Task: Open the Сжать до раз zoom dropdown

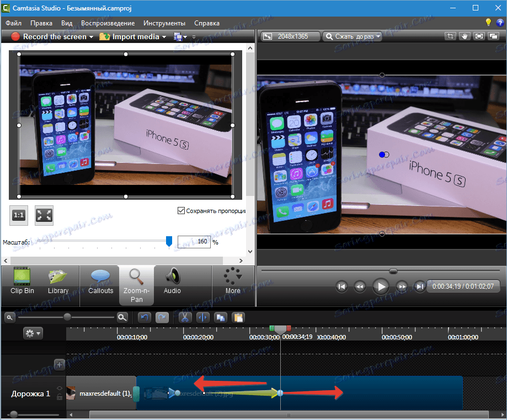Action: tap(352, 36)
